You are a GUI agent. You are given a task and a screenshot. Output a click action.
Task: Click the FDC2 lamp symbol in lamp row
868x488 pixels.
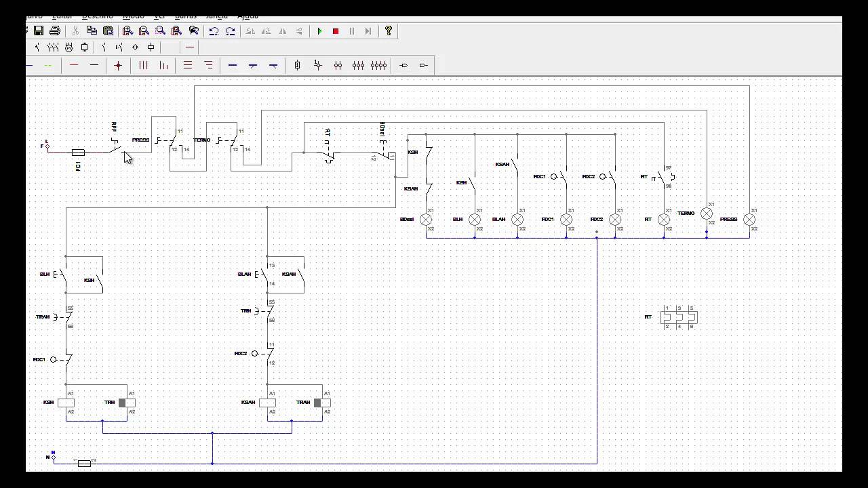coord(615,220)
